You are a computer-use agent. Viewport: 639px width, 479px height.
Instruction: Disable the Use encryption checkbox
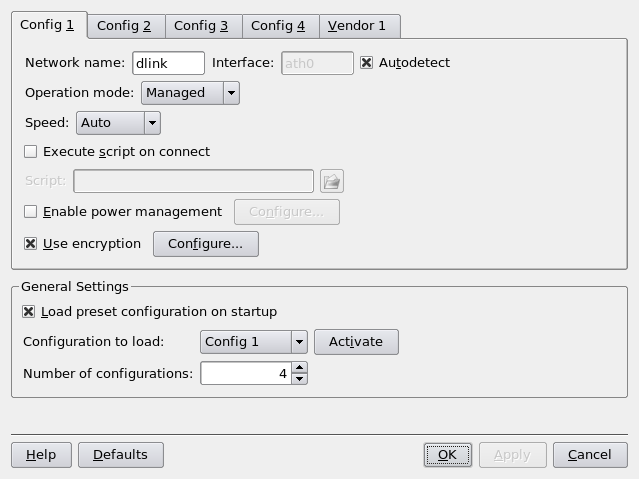coord(31,244)
